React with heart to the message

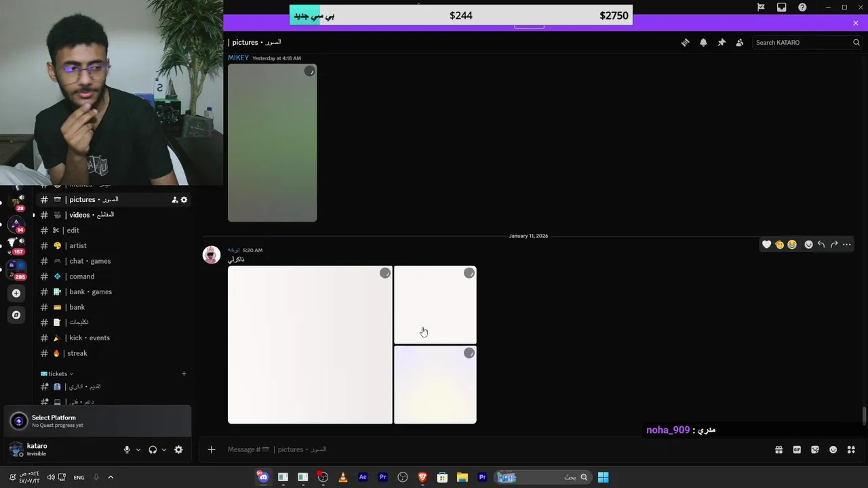[767, 245]
